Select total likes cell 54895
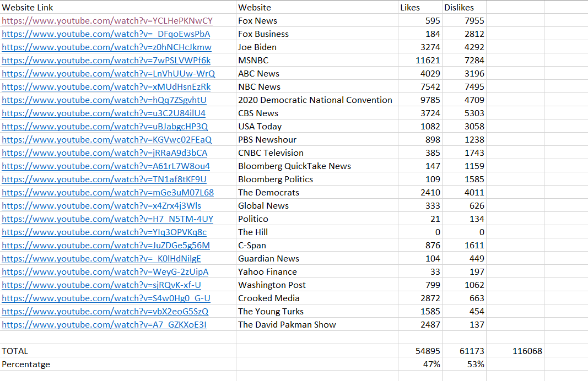The width and height of the screenshot is (588, 381). pyautogui.click(x=420, y=351)
